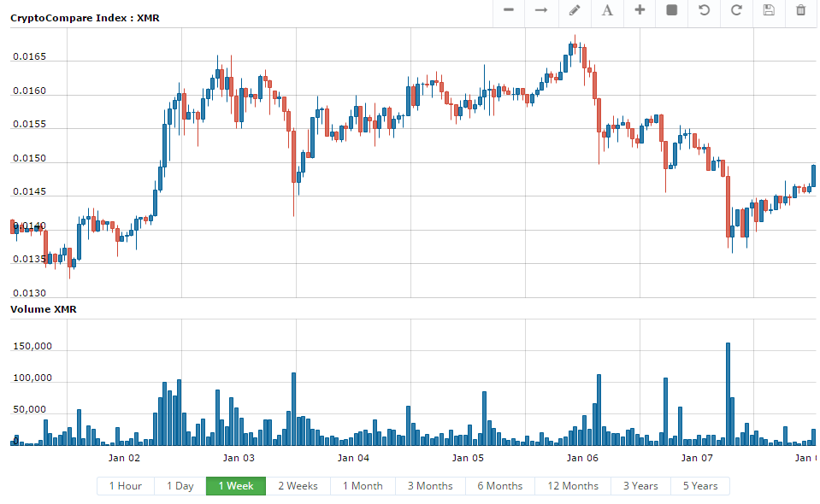Show 2 Weeks of price data

pos(298,486)
